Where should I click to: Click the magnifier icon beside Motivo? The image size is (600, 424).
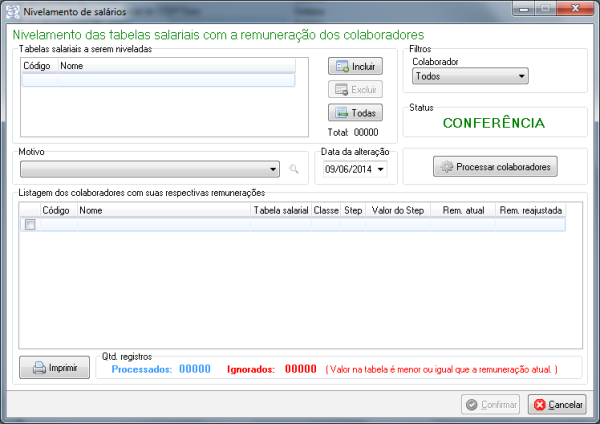point(294,170)
